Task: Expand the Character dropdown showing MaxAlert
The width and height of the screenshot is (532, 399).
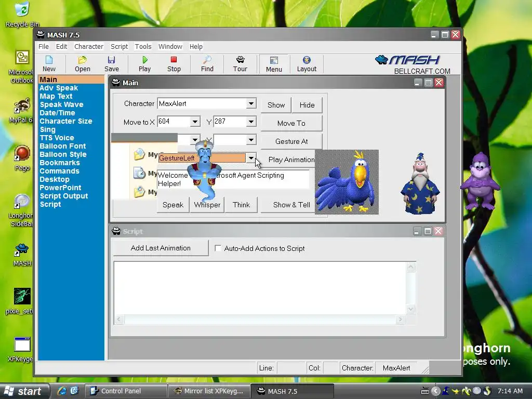Action: [x=251, y=103]
